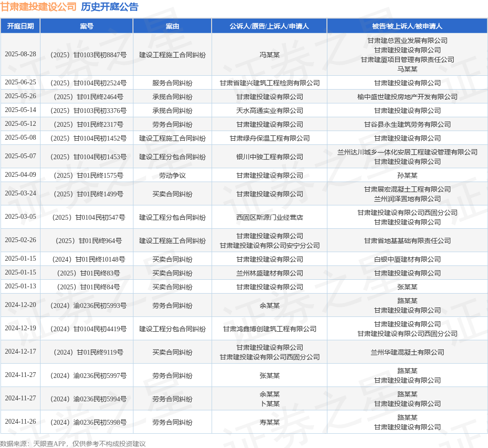Click the 案号 column header
The height and width of the screenshot is (448, 488).
[x=87, y=26]
